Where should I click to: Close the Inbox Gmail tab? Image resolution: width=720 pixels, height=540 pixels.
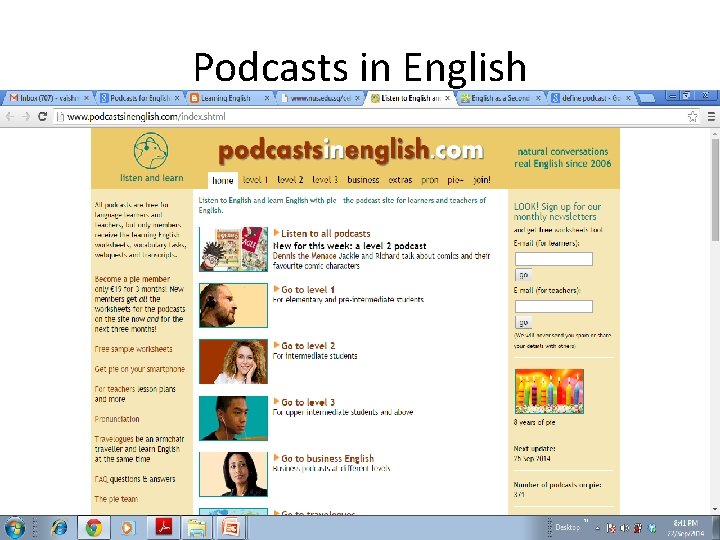(87, 98)
